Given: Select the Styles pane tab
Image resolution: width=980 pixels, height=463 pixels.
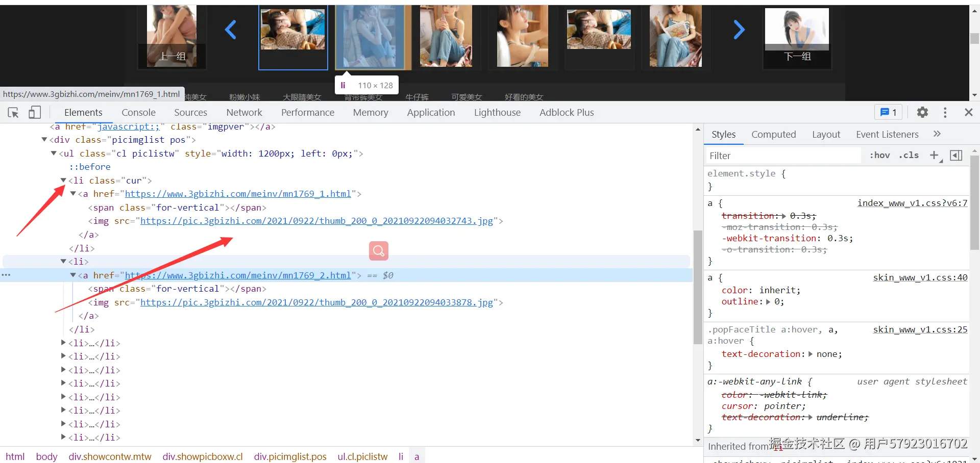Looking at the screenshot, I should click(x=723, y=134).
